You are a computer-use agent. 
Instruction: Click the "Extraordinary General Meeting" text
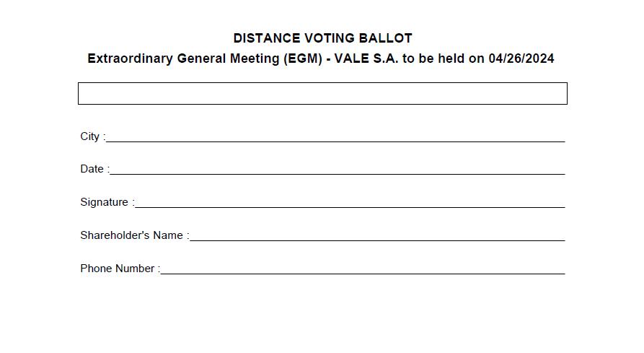(x=184, y=59)
